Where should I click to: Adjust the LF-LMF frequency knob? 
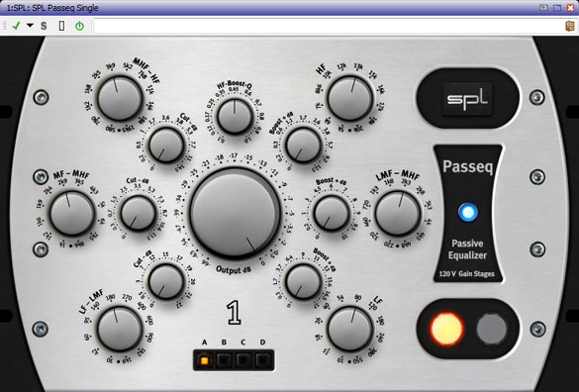pyautogui.click(x=120, y=329)
